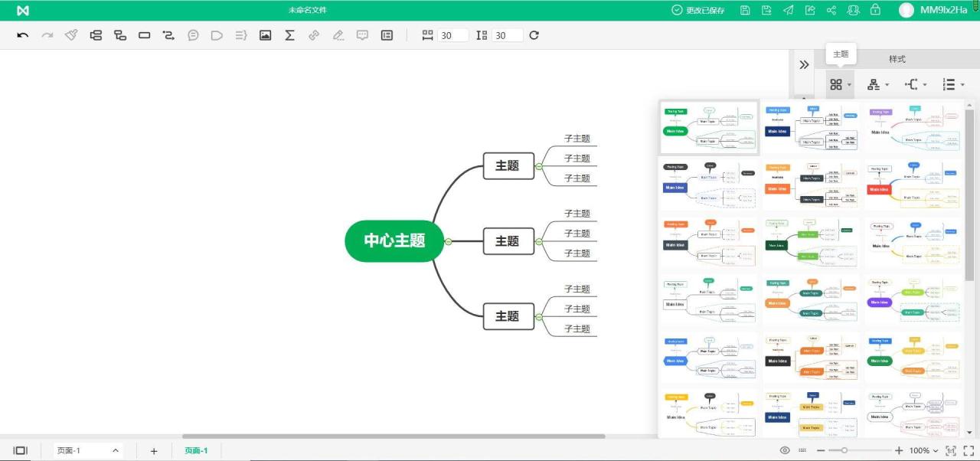
Task: Click the theme list vertical scrollbar
Action: [969, 195]
